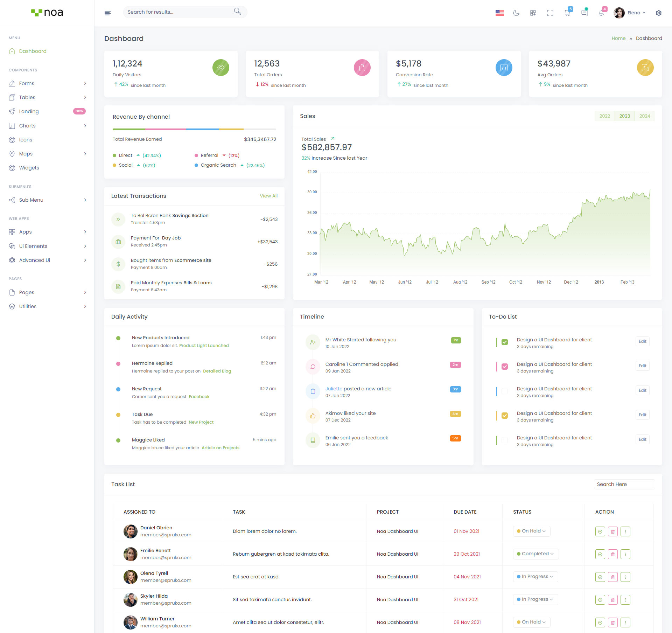
Task: Open the US flag language selector
Action: point(499,13)
